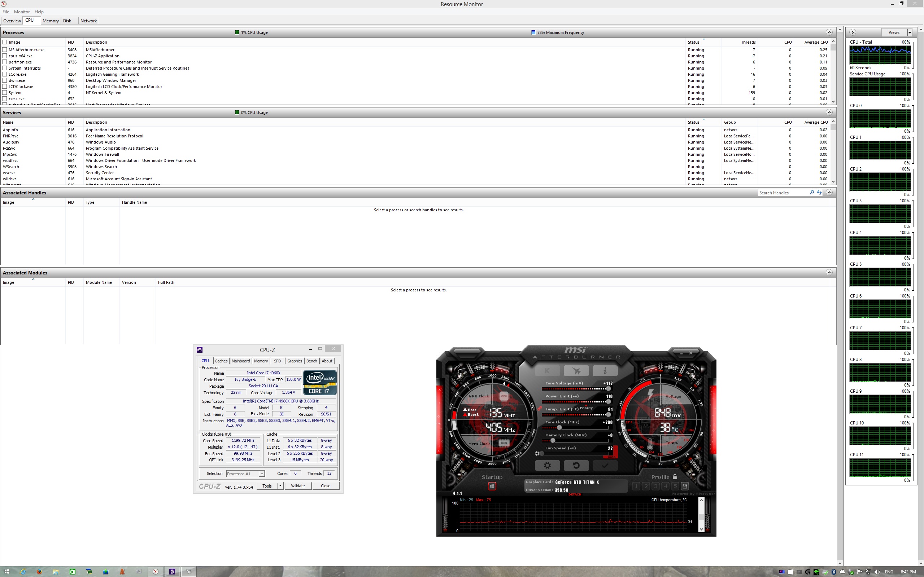Click the Kombustor K button
Screen dimensions: 924x577
[547, 371]
